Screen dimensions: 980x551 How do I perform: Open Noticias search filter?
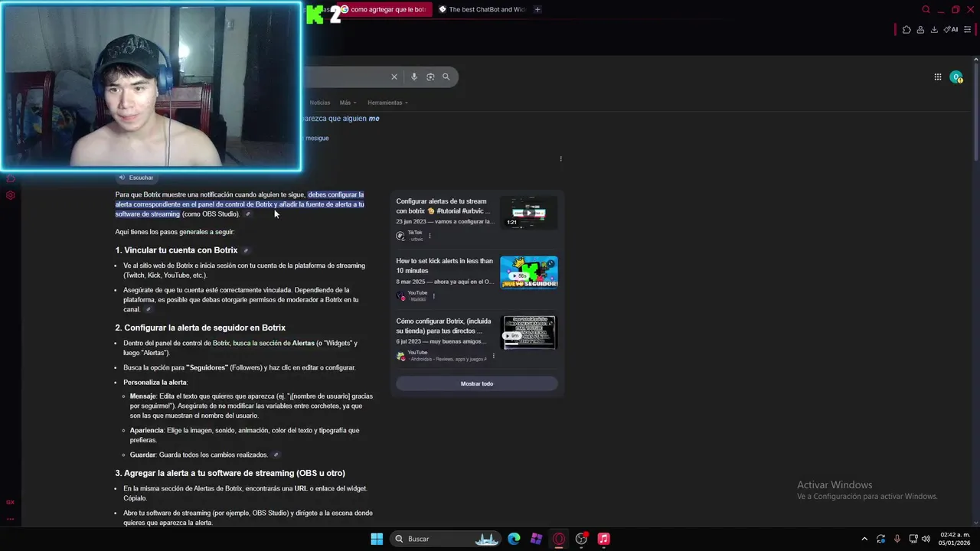[320, 103]
